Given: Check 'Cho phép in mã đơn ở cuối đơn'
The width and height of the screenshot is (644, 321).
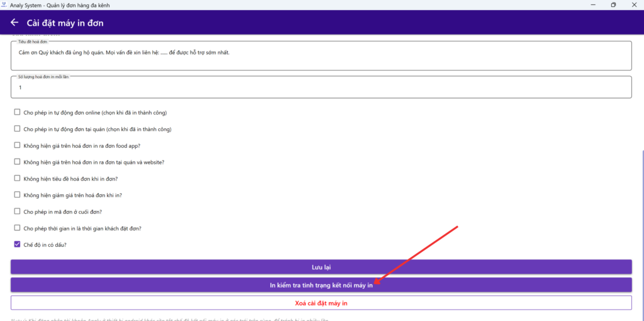Looking at the screenshot, I should coord(17,211).
